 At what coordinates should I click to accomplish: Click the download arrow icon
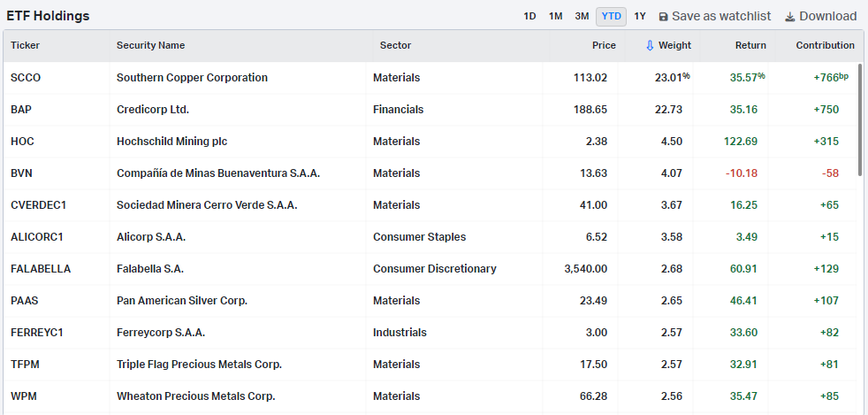point(790,17)
